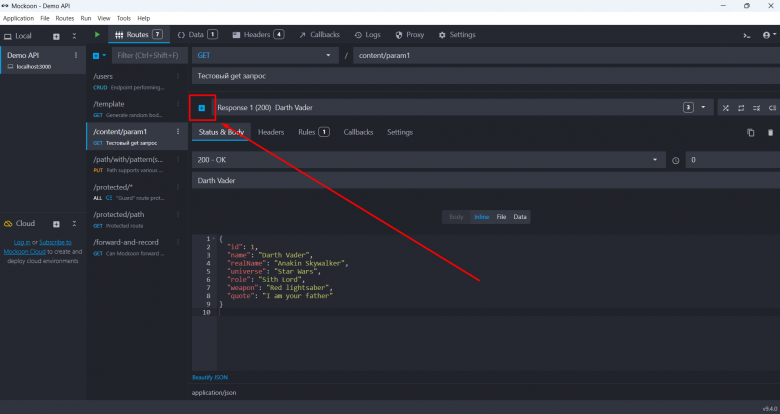Image resolution: width=780 pixels, height=414 pixels.
Task: Open the Proxy tab
Action: pos(410,35)
